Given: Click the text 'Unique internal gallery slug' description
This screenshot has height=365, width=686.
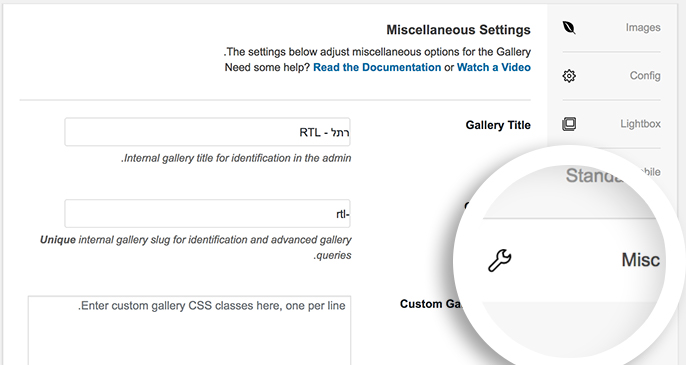Looking at the screenshot, I should coord(196,247).
